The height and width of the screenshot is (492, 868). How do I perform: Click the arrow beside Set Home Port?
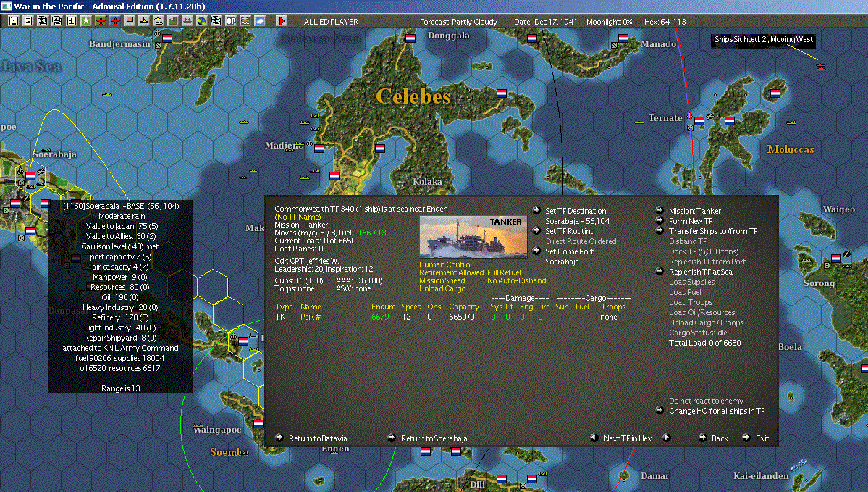click(536, 251)
